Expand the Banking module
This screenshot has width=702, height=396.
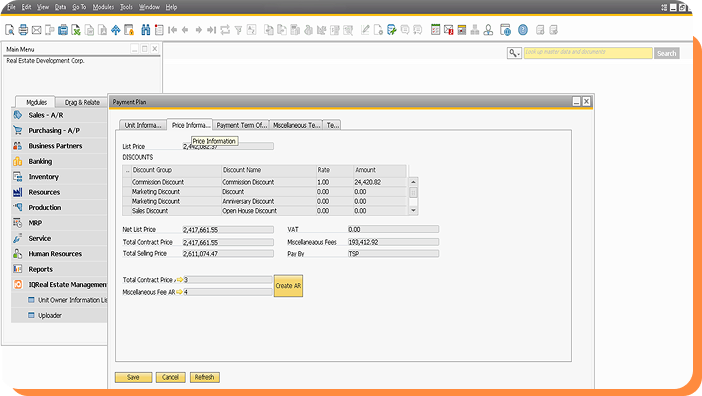pos(59,161)
